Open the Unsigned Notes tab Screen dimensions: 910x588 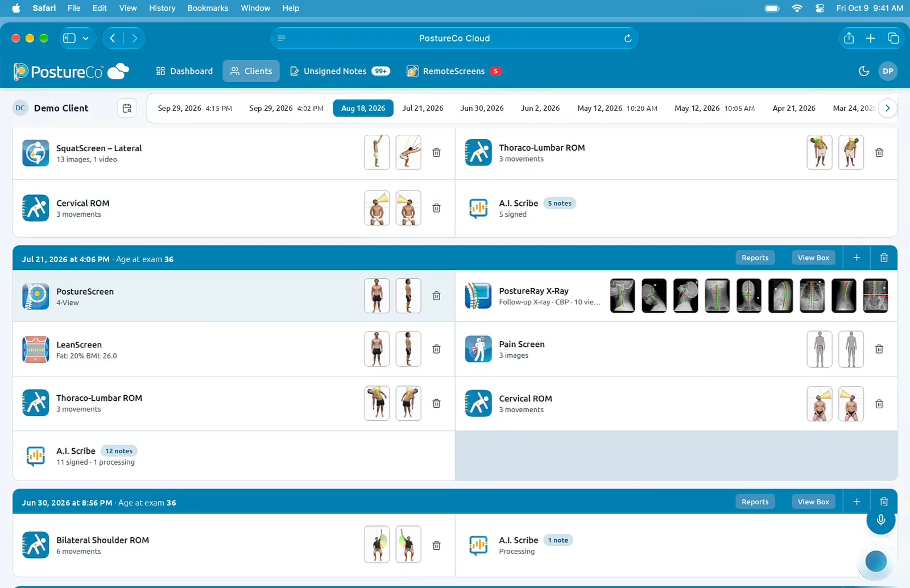pyautogui.click(x=340, y=71)
